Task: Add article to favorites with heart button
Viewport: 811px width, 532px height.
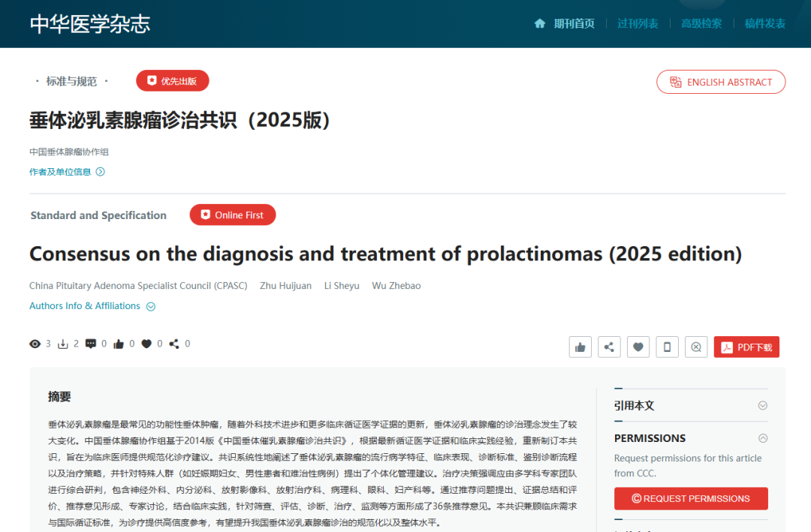Action: (x=638, y=347)
